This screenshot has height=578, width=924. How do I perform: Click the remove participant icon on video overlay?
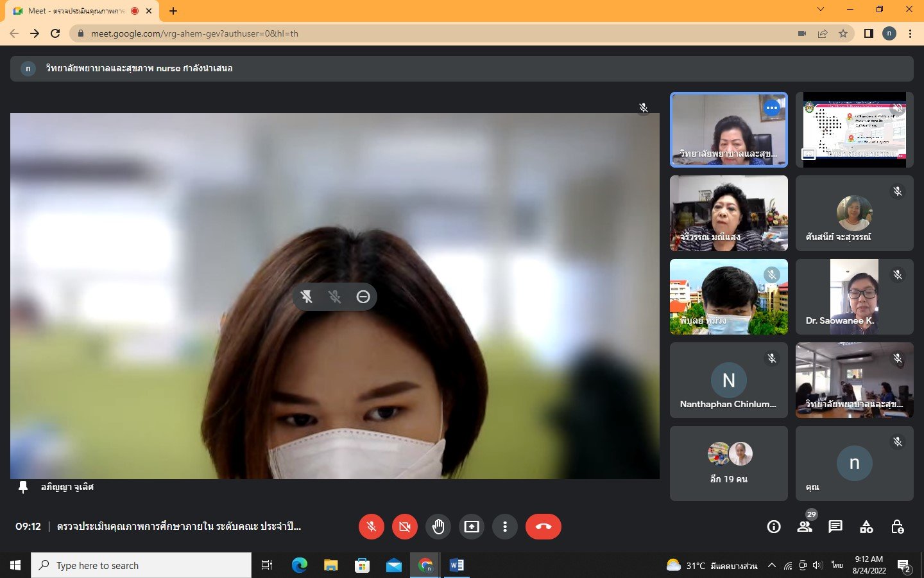pos(363,297)
